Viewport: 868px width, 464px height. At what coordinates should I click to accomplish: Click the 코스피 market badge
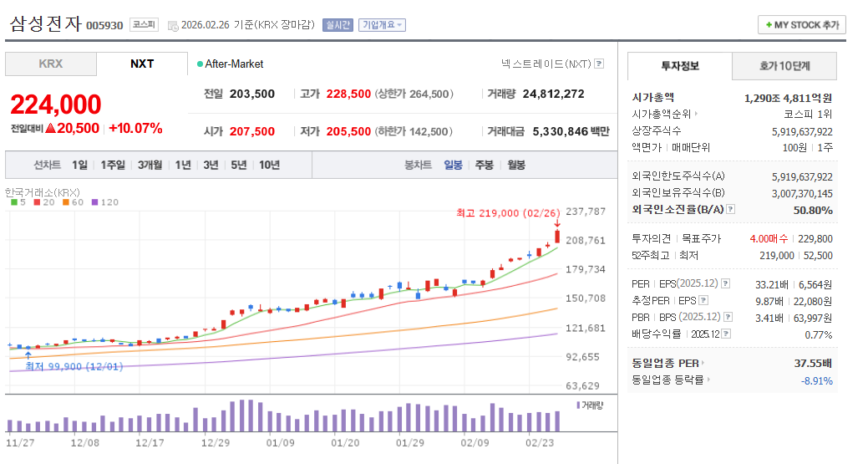[144, 25]
